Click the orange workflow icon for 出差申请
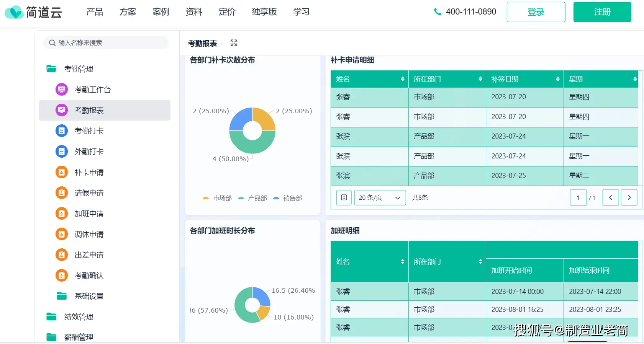The height and width of the screenshot is (344, 644). 62,255
